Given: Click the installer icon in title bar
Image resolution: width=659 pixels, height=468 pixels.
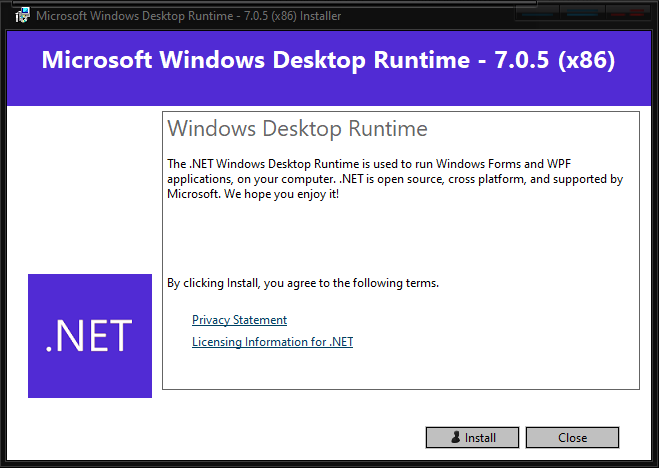Looking at the screenshot, I should [23, 16].
